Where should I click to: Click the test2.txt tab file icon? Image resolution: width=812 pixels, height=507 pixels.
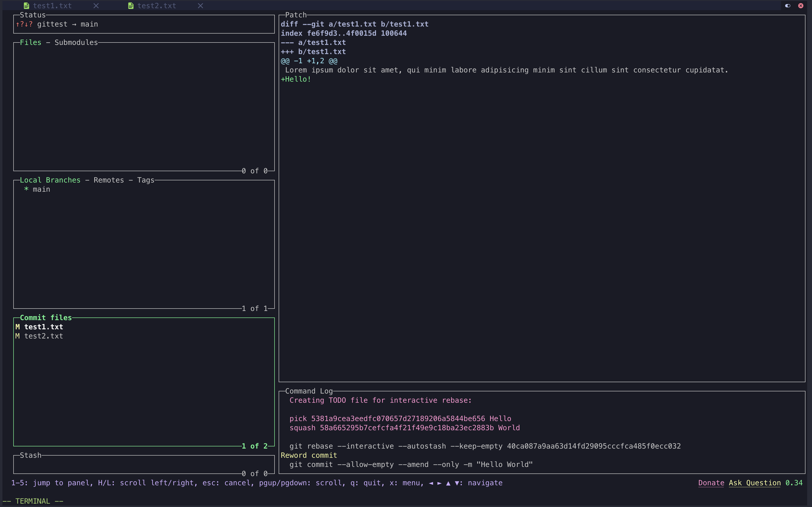point(131,6)
